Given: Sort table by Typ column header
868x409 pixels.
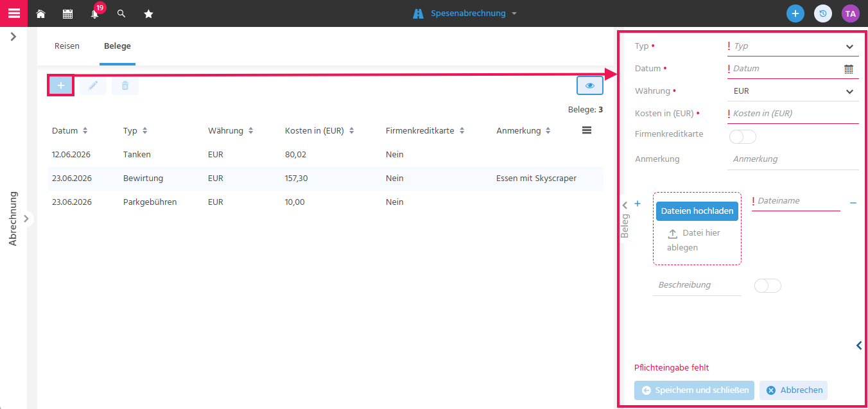Looking at the screenshot, I should pos(135,130).
